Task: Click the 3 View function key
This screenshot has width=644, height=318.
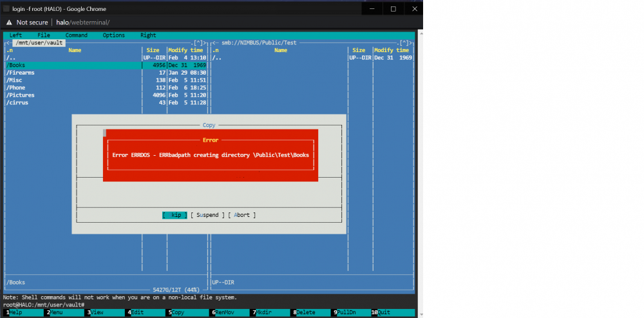Action: pyautogui.click(x=106, y=313)
